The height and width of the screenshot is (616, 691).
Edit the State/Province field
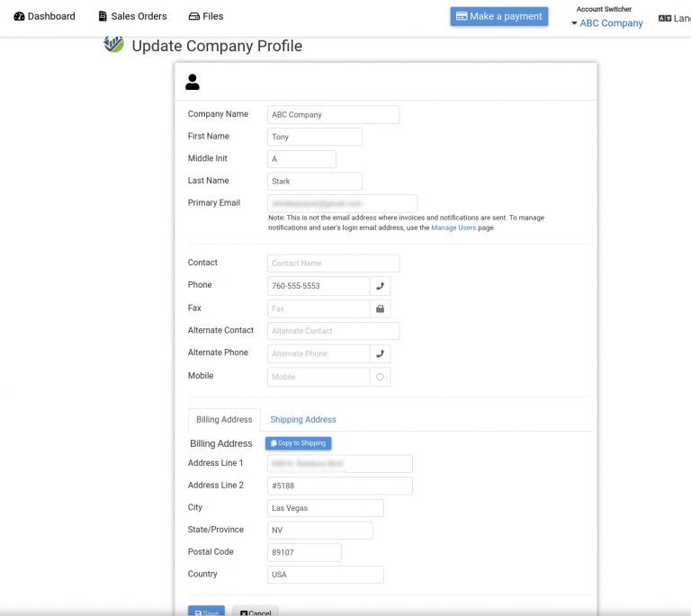tap(320, 531)
